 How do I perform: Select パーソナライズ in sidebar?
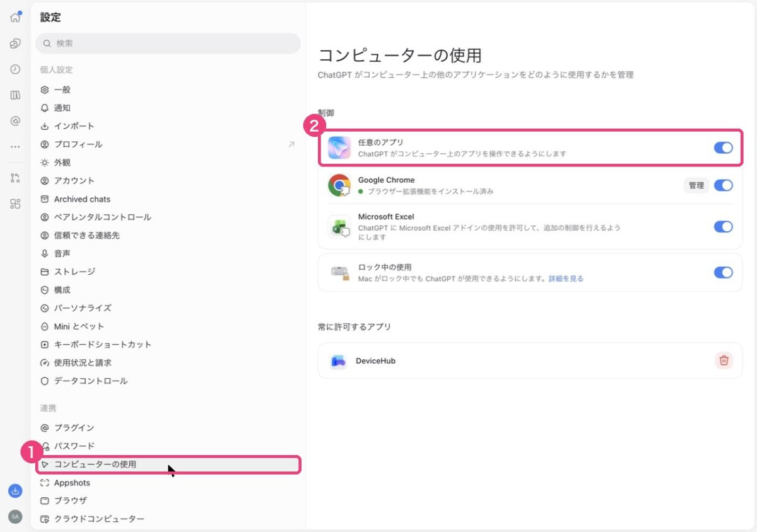click(x=168, y=308)
